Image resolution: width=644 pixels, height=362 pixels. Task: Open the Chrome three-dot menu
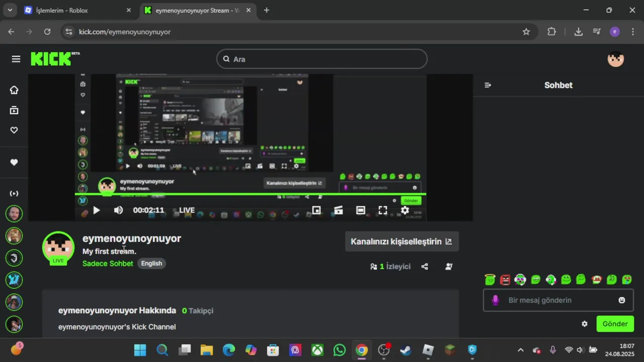coord(632,32)
